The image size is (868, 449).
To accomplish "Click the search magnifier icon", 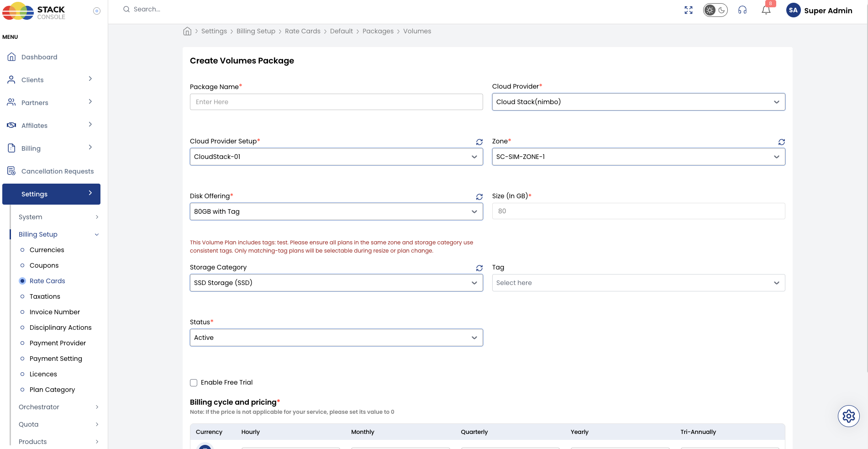I will coord(126,9).
